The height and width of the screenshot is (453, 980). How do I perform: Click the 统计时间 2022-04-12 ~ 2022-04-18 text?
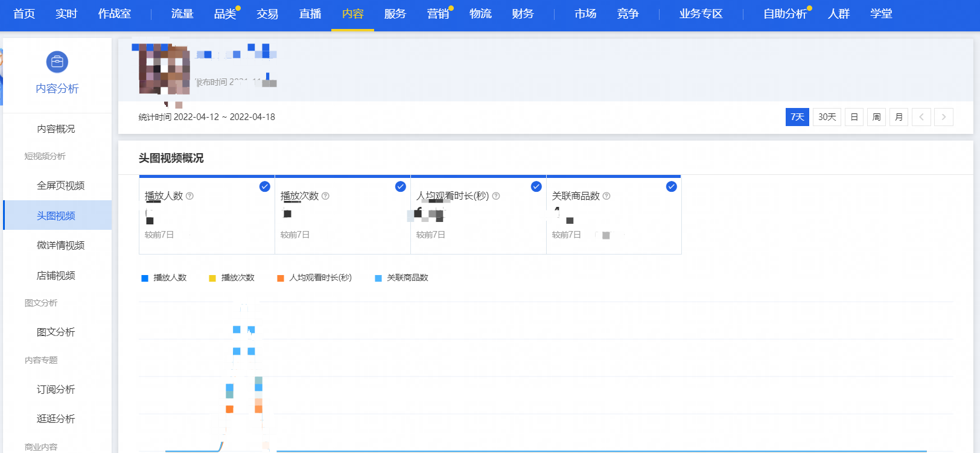point(206,117)
